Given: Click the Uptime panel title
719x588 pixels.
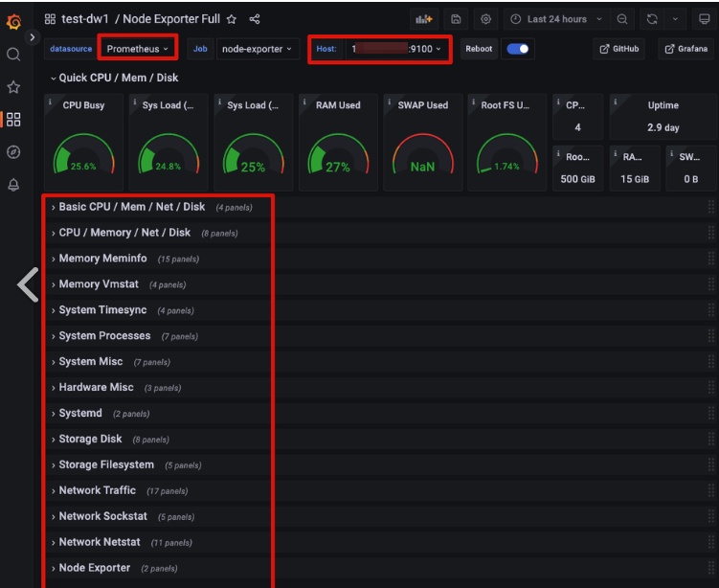Looking at the screenshot, I should [x=663, y=105].
